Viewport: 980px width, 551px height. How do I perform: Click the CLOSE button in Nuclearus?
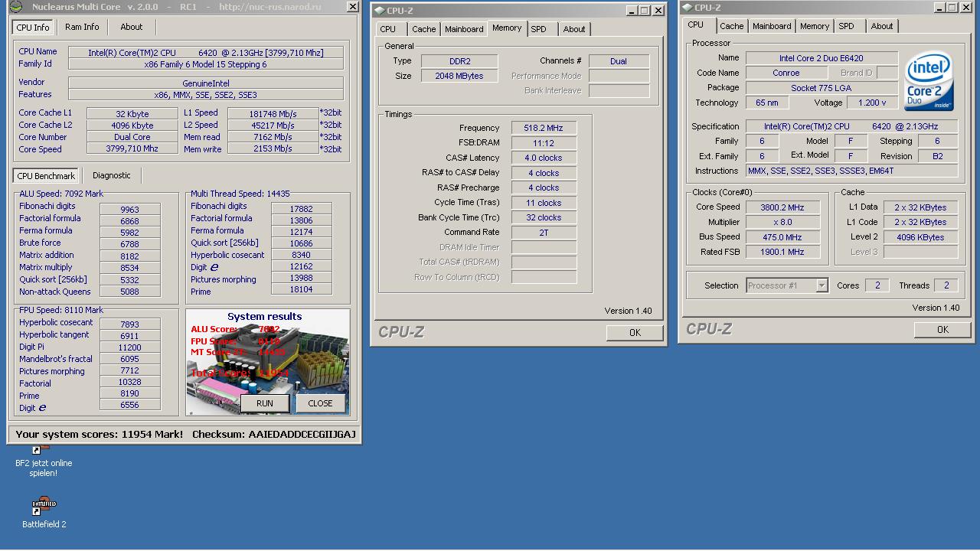320,403
